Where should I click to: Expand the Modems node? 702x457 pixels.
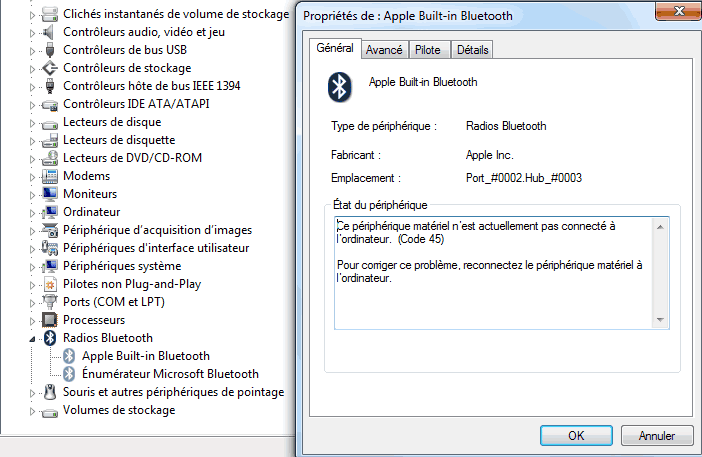point(32,177)
